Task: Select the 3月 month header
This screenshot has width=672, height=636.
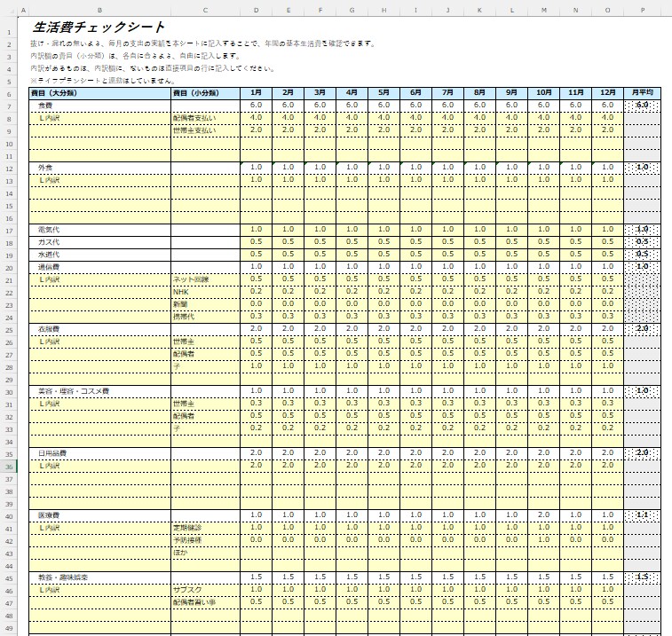Action: click(320, 93)
